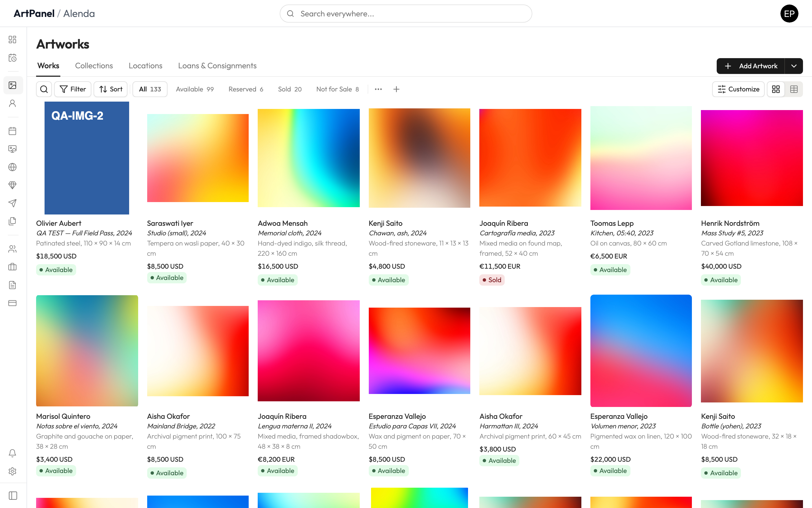812x508 pixels.
Task: Click artist name Marisol Quintero
Action: (63, 416)
